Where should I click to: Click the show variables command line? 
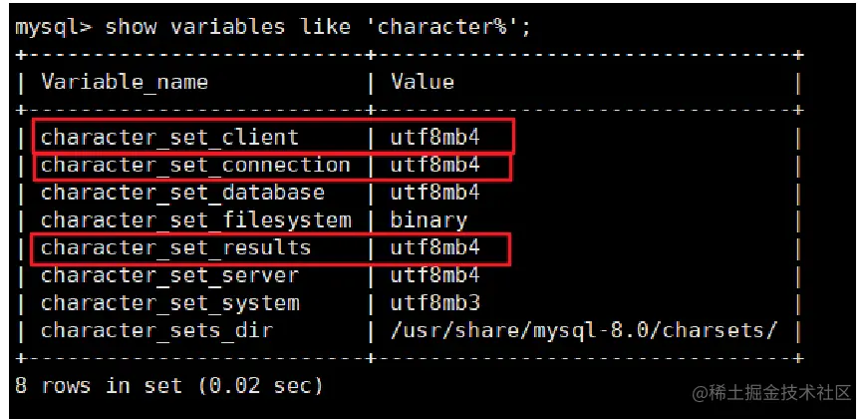pyautogui.click(x=273, y=27)
